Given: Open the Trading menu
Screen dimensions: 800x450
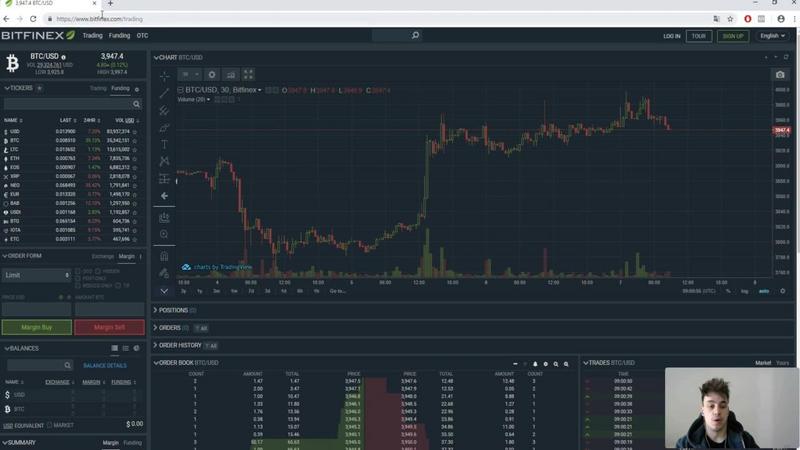Looking at the screenshot, I should (92, 36).
